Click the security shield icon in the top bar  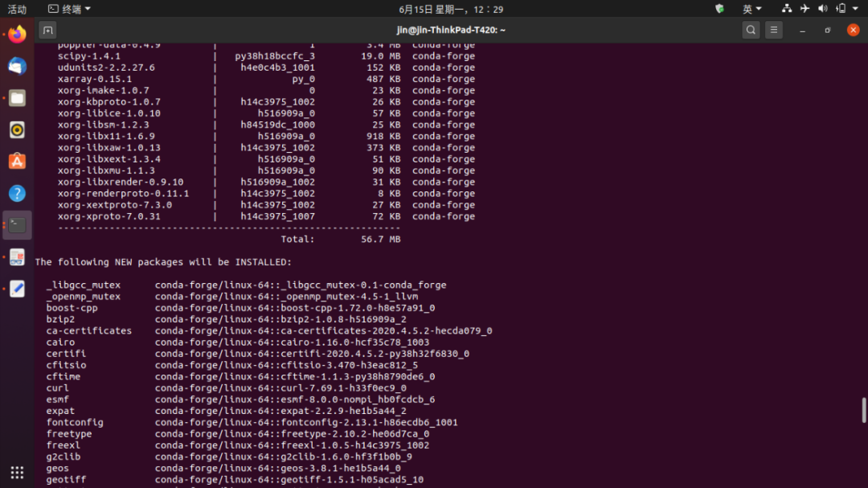(x=719, y=10)
